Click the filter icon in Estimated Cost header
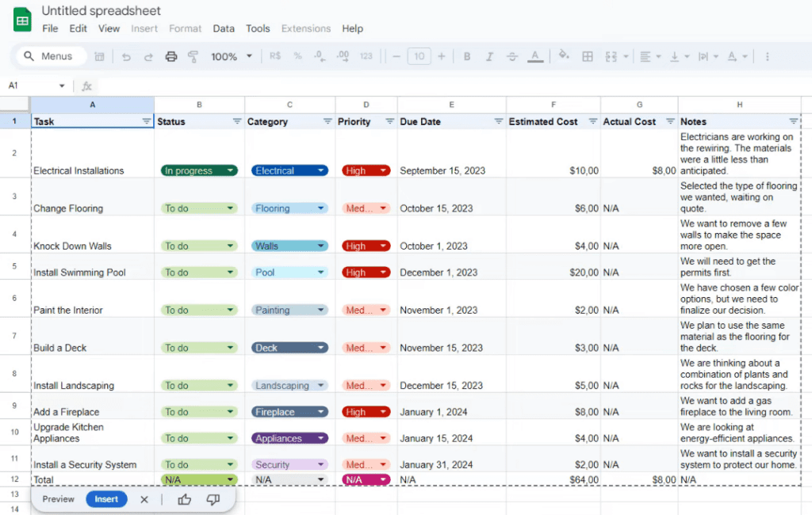The image size is (812, 515). [592, 121]
